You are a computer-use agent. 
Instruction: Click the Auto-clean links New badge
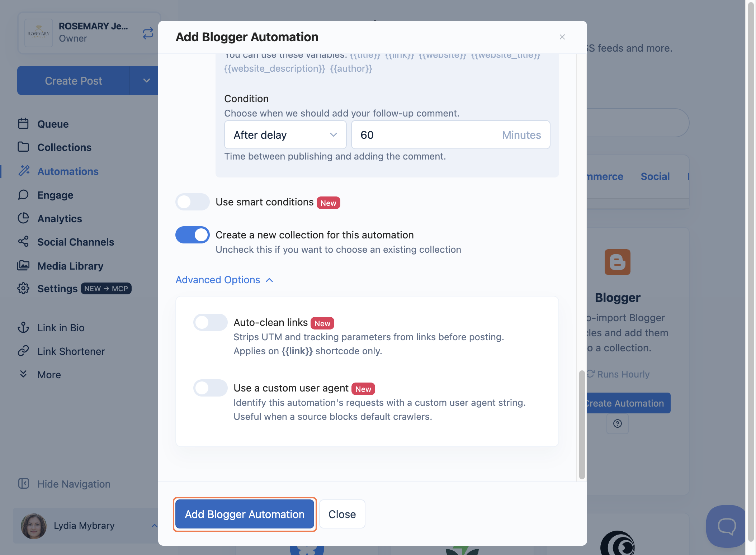click(x=322, y=323)
